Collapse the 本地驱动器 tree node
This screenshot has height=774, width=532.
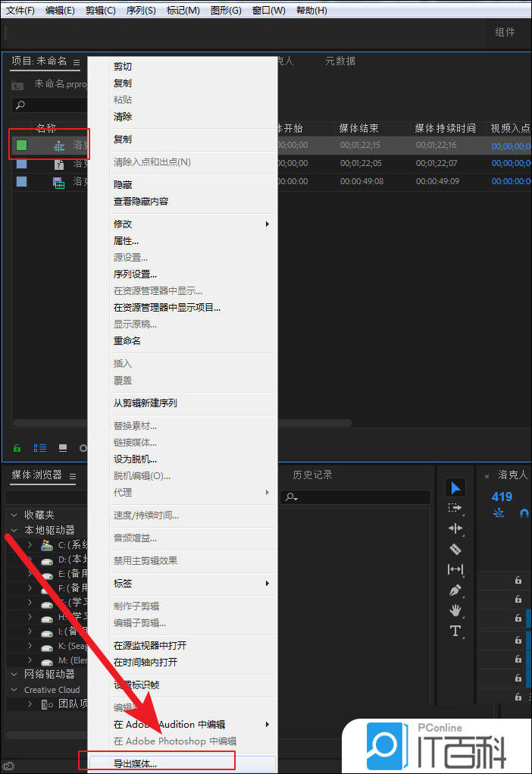14,530
